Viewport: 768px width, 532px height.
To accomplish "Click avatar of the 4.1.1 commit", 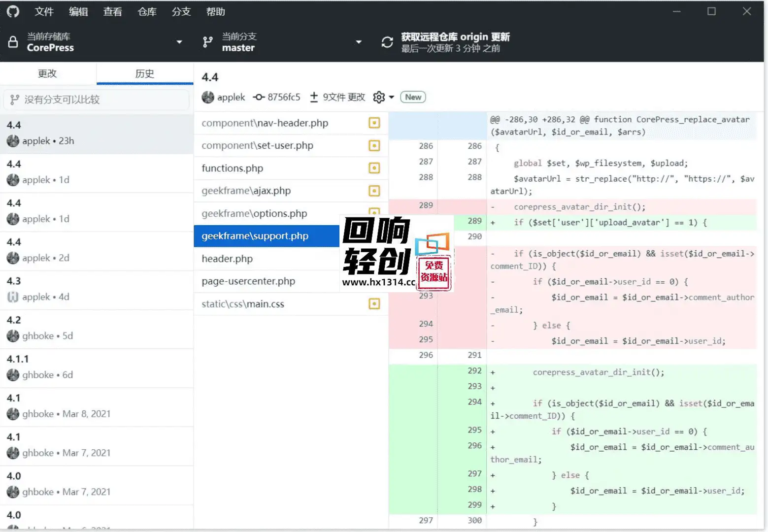I will click(13, 375).
